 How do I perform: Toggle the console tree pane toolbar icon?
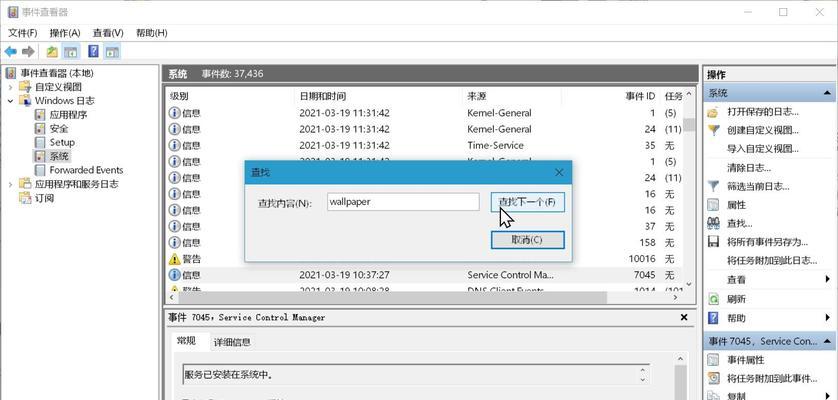coord(71,52)
